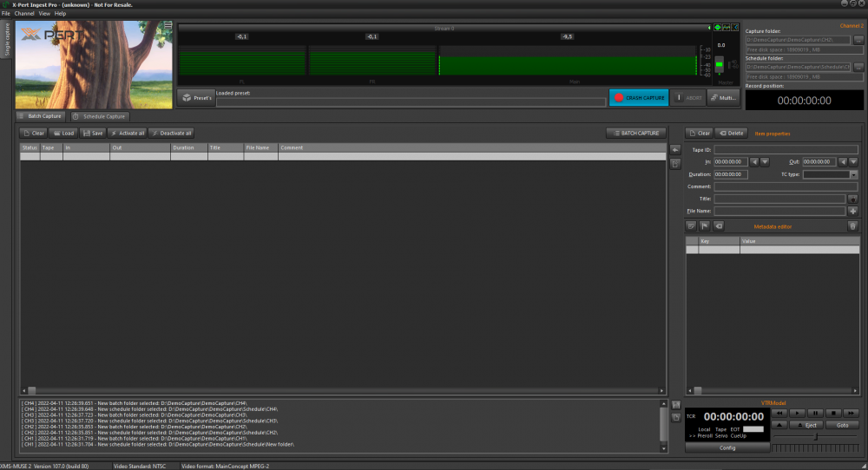Open the Out timecode down-arrow dropdown
Image resolution: width=868 pixels, height=470 pixels.
[852, 161]
